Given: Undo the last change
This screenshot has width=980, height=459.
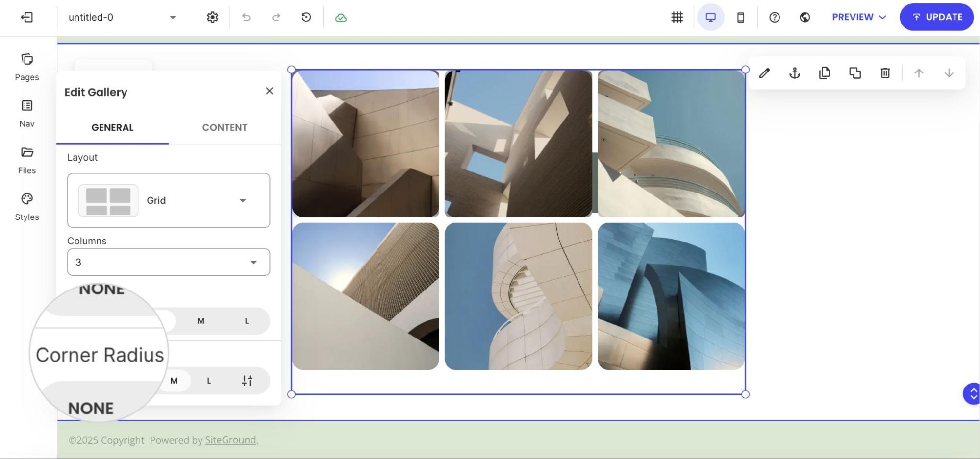Looking at the screenshot, I should point(246,17).
